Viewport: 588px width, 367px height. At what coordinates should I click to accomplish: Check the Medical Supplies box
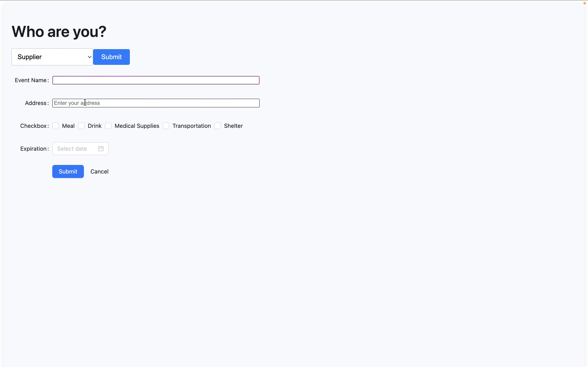[108, 126]
